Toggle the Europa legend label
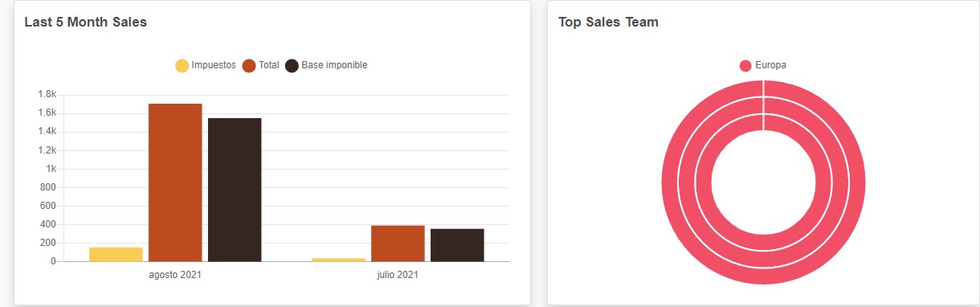This screenshot has height=307, width=980. click(x=770, y=65)
